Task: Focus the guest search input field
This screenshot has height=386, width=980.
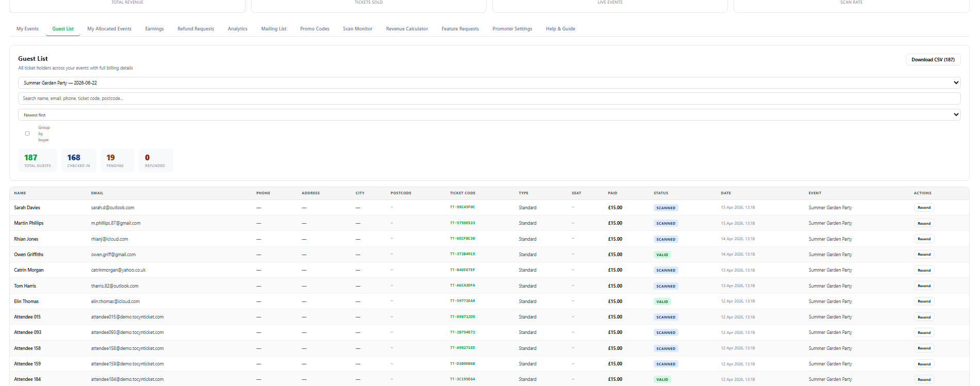Action: (489, 98)
